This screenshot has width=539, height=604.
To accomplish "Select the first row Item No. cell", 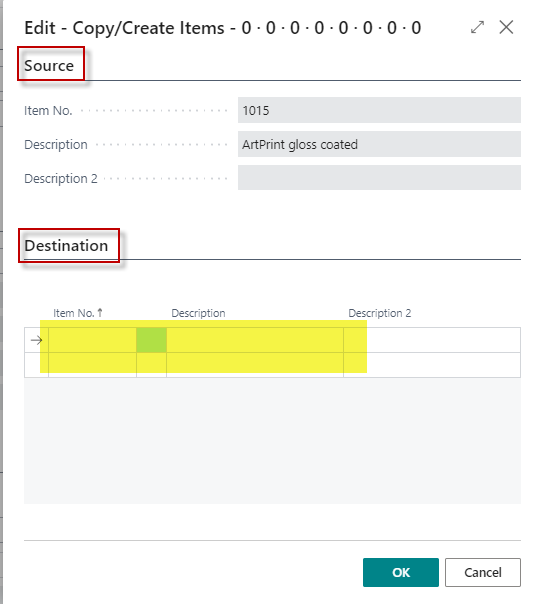I will click(92, 340).
